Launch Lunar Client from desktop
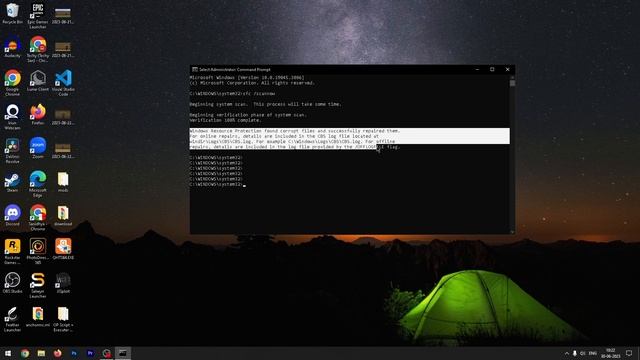This screenshot has height=360, width=640. [38, 80]
